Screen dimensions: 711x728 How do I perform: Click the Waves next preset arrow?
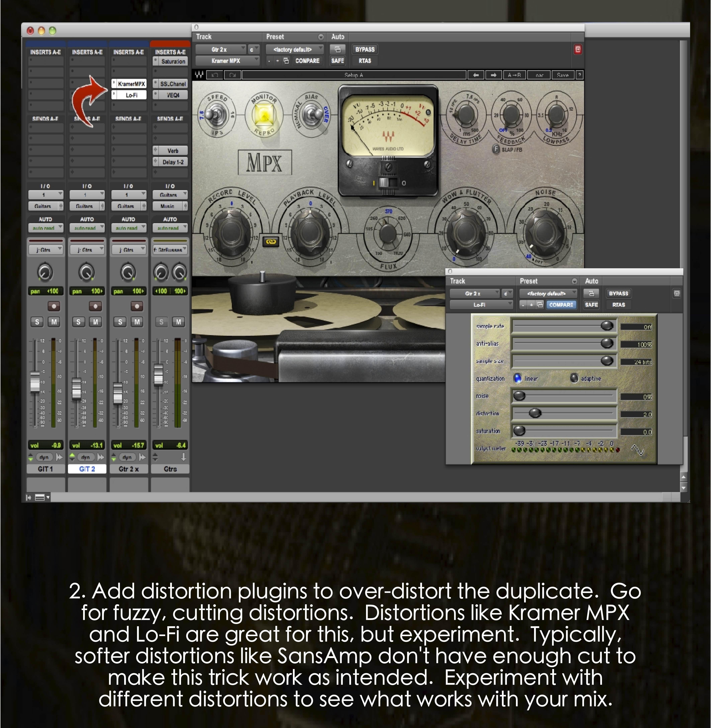point(493,75)
